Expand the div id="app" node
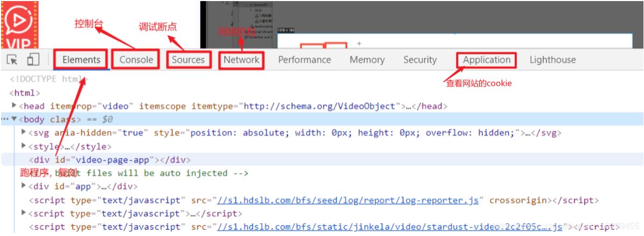The width and height of the screenshot is (644, 236). [24, 186]
